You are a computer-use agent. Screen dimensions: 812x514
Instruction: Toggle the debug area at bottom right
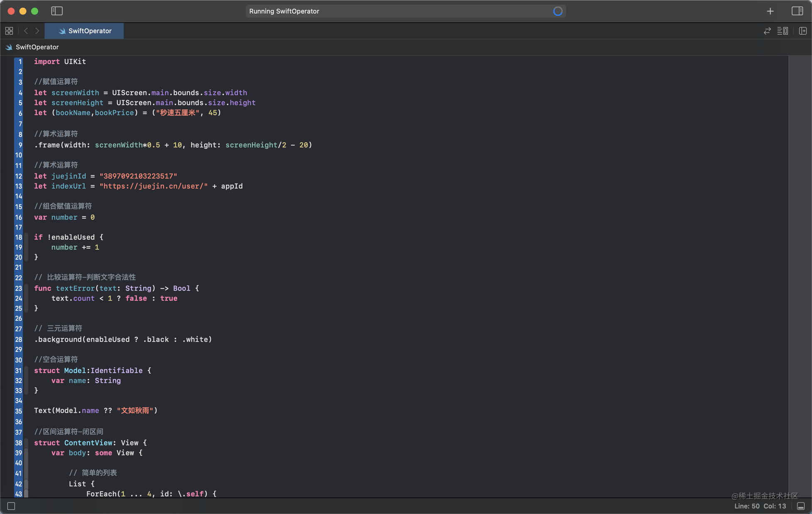pyautogui.click(x=801, y=506)
